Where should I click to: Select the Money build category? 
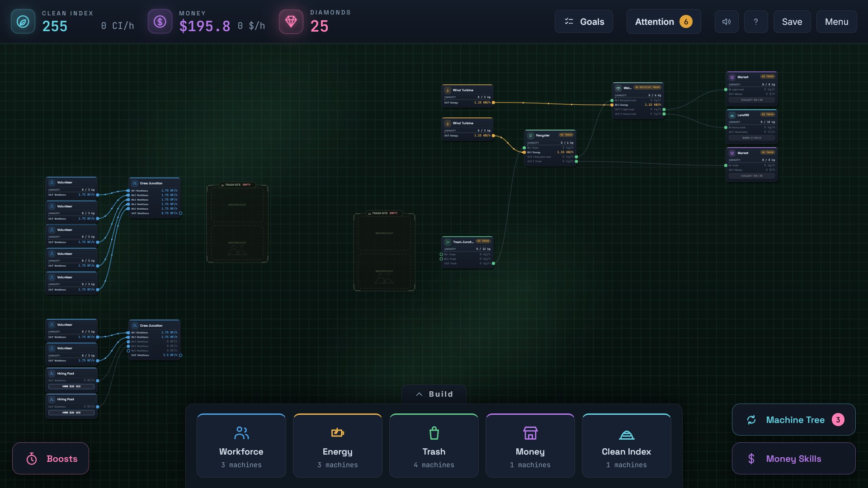[530, 446]
